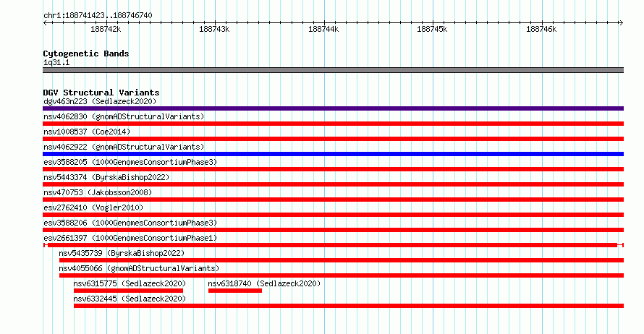Open esv2661397 (1000GenomesConsortiumPhase1) label

pos(130,238)
